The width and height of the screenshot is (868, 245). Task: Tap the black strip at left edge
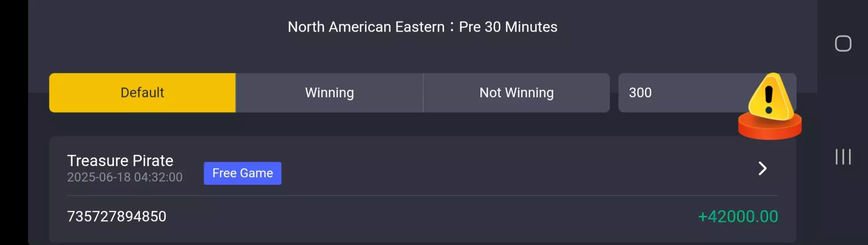pyautogui.click(x=14, y=122)
